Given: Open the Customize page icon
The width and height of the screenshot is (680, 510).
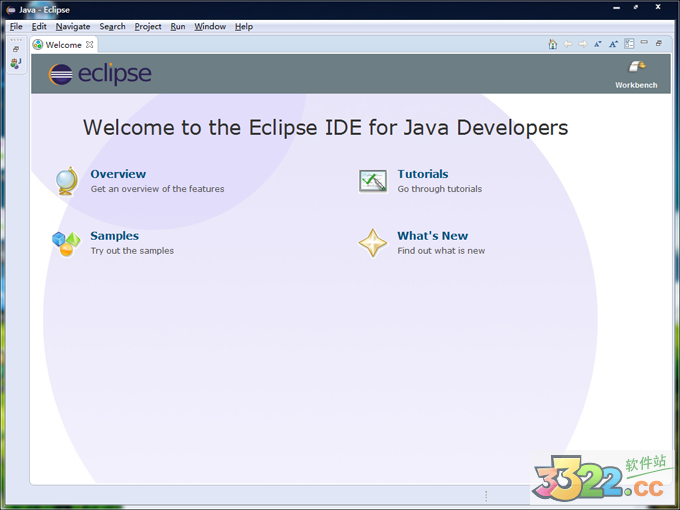Looking at the screenshot, I should pos(629,43).
